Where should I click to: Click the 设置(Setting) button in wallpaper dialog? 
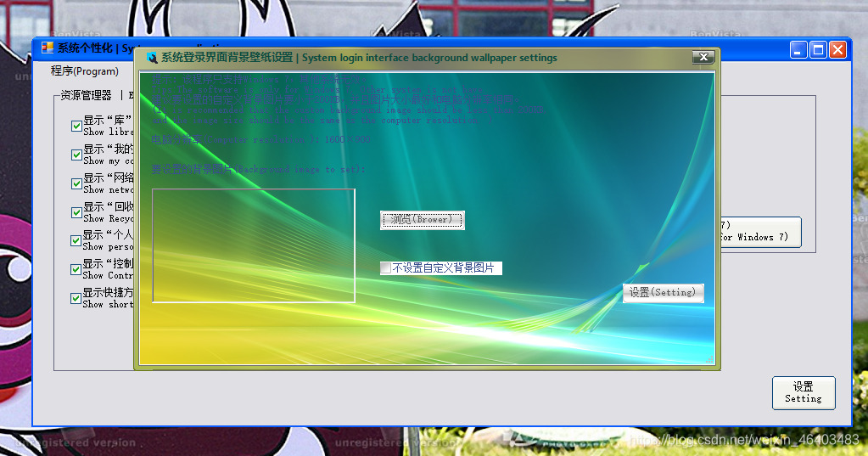tap(664, 293)
